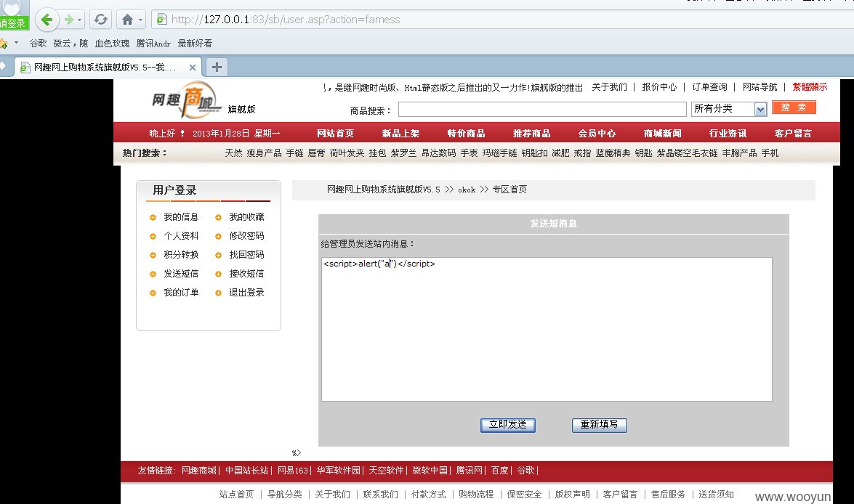Image resolution: width=854 pixels, height=504 pixels.
Task: Open footer link 售后服务
Action: pyautogui.click(x=668, y=495)
